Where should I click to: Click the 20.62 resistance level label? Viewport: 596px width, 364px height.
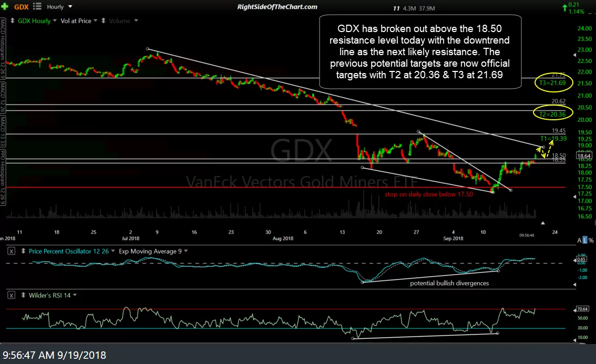(558, 101)
